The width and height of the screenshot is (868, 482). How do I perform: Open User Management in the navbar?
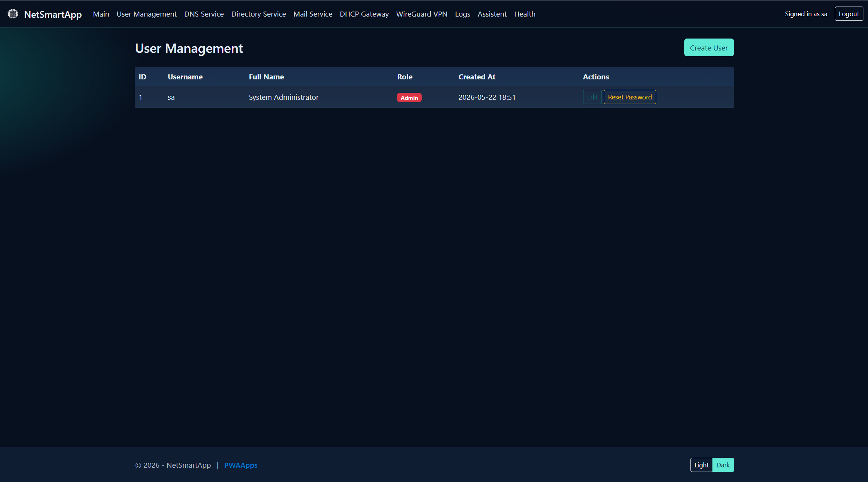pyautogui.click(x=147, y=14)
